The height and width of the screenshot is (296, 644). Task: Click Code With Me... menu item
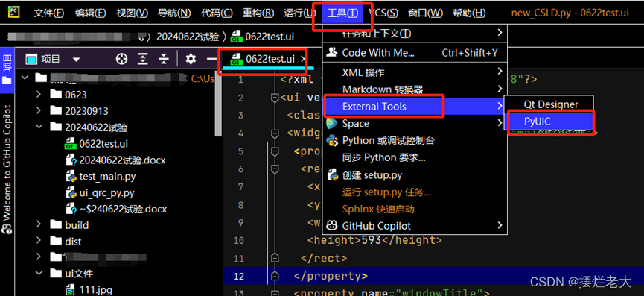pyautogui.click(x=414, y=53)
